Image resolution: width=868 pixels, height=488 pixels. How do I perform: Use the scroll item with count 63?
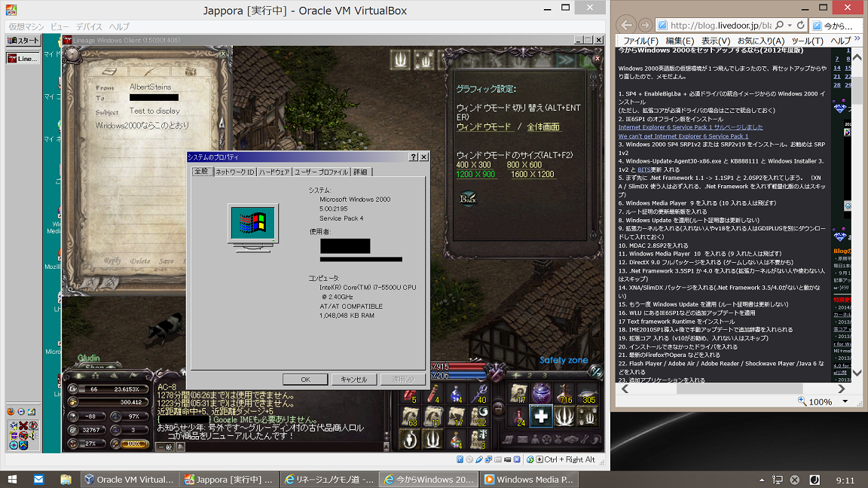pos(410,417)
